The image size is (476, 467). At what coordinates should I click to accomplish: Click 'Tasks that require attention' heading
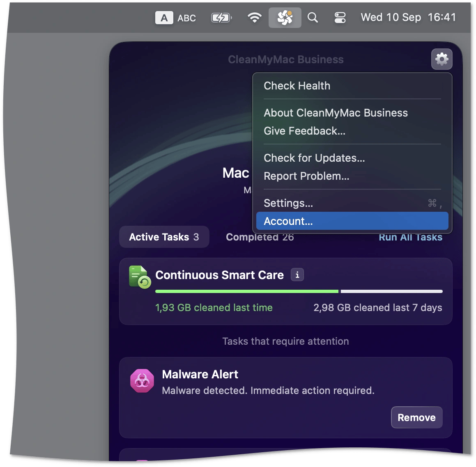(286, 341)
